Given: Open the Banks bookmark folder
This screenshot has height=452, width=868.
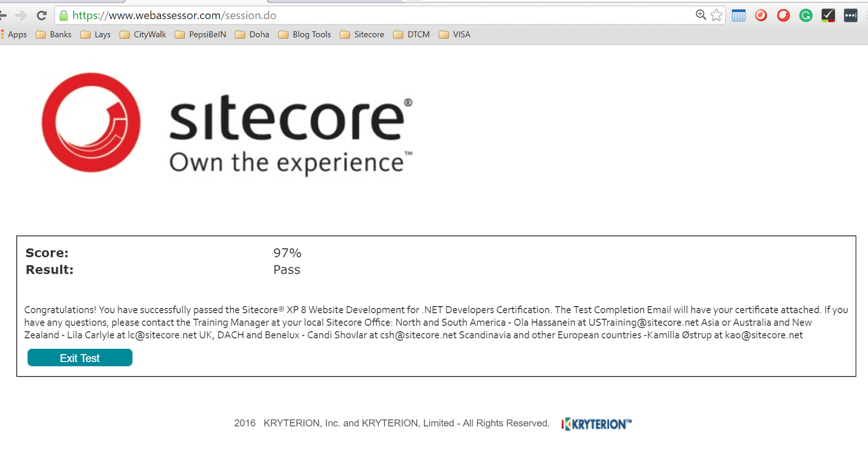Looking at the screenshot, I should coord(54,34).
